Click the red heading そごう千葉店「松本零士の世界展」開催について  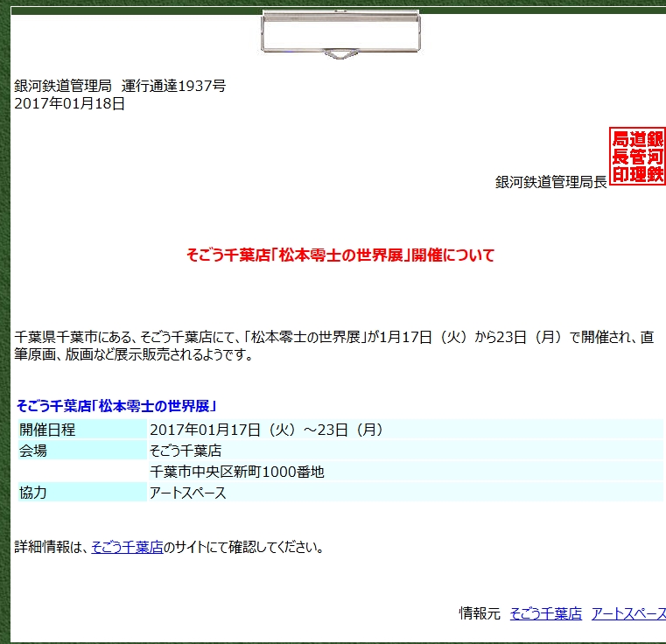point(340,255)
